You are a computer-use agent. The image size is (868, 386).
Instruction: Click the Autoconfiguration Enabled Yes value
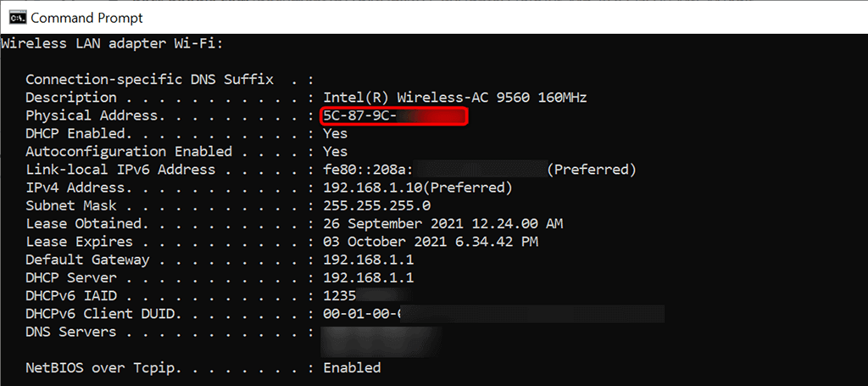point(336,152)
